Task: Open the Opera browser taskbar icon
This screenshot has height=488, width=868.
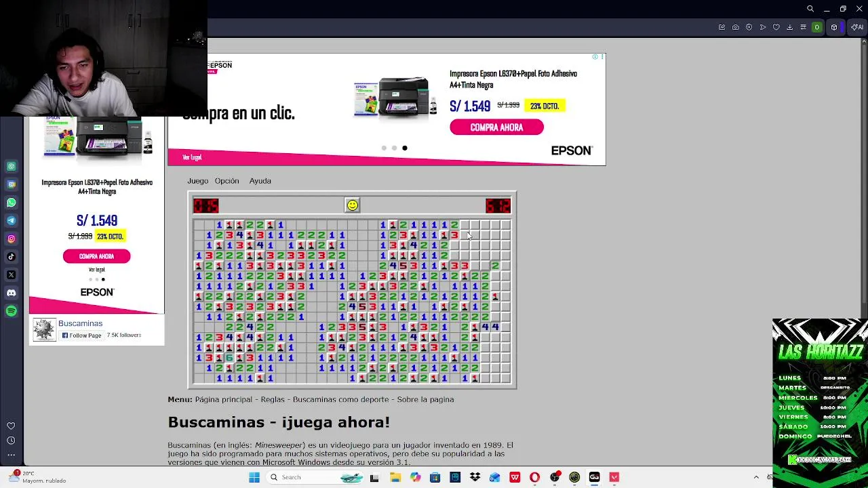Action: point(534,478)
